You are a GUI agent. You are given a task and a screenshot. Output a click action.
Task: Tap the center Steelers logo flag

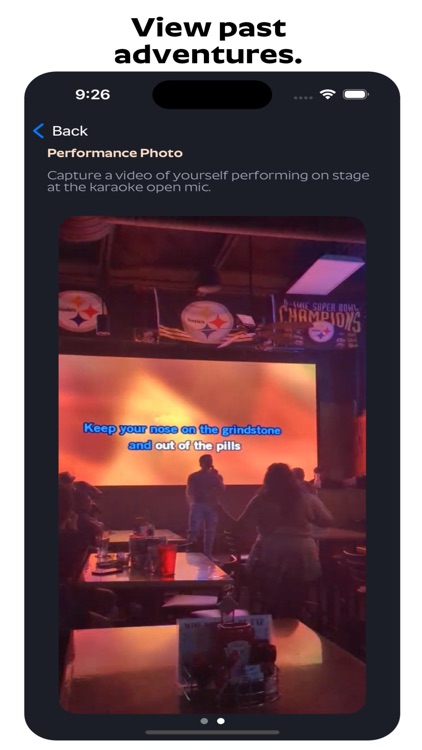point(207,321)
